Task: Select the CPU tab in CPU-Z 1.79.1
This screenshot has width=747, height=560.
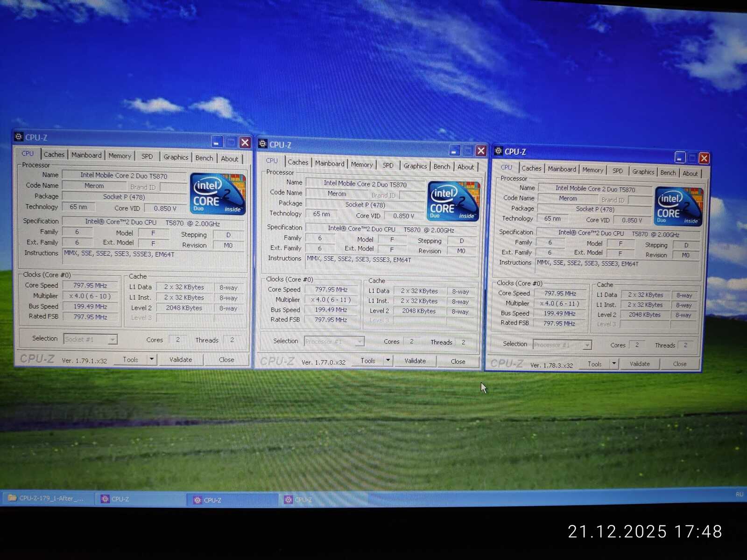Action: [x=28, y=154]
